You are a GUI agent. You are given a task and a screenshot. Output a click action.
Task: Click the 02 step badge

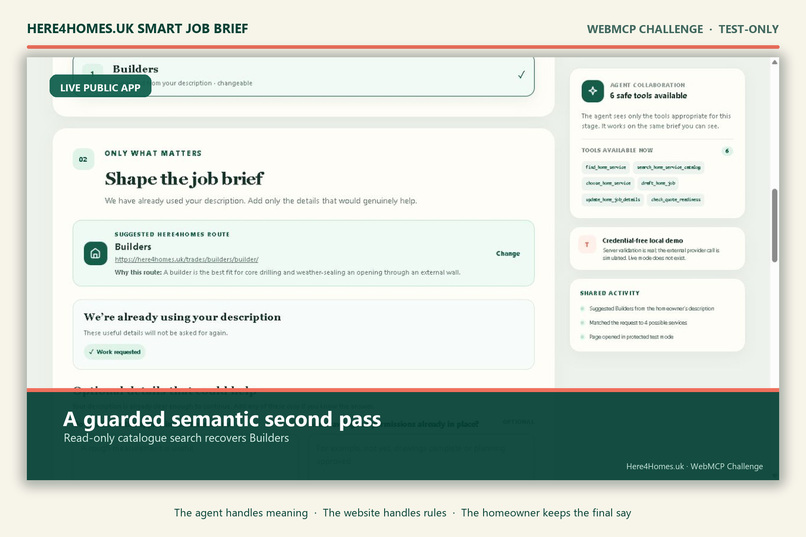coord(83,159)
